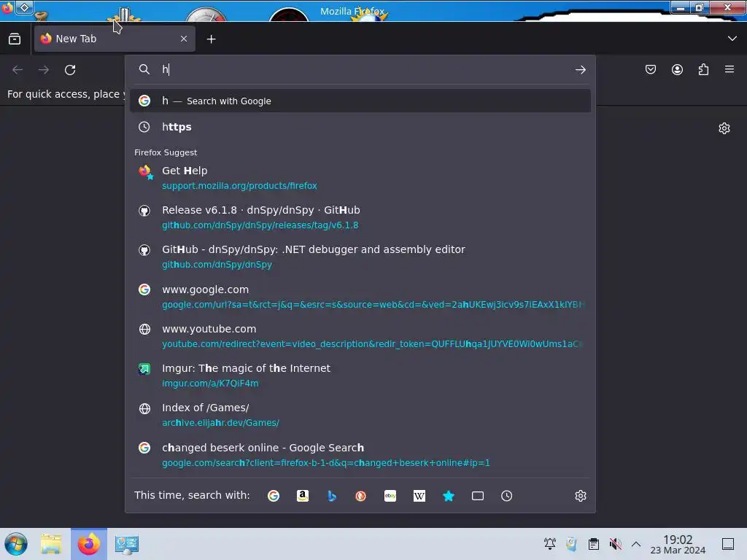Search this time with Amazon icon
747x560 pixels.
pyautogui.click(x=303, y=496)
